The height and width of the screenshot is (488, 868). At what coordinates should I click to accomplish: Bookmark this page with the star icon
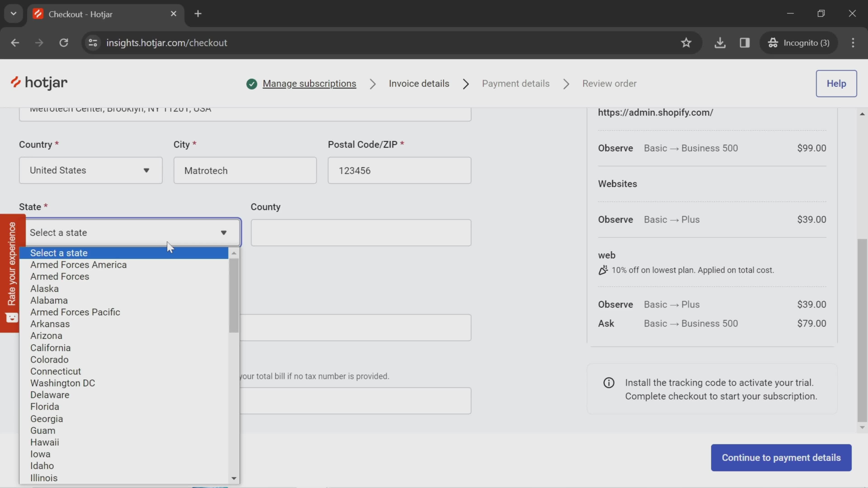(x=686, y=43)
